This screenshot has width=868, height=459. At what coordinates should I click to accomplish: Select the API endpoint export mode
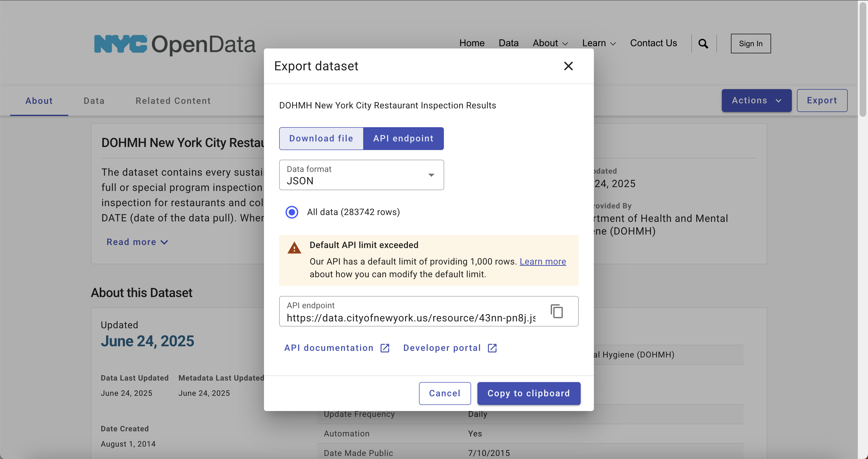click(x=403, y=138)
